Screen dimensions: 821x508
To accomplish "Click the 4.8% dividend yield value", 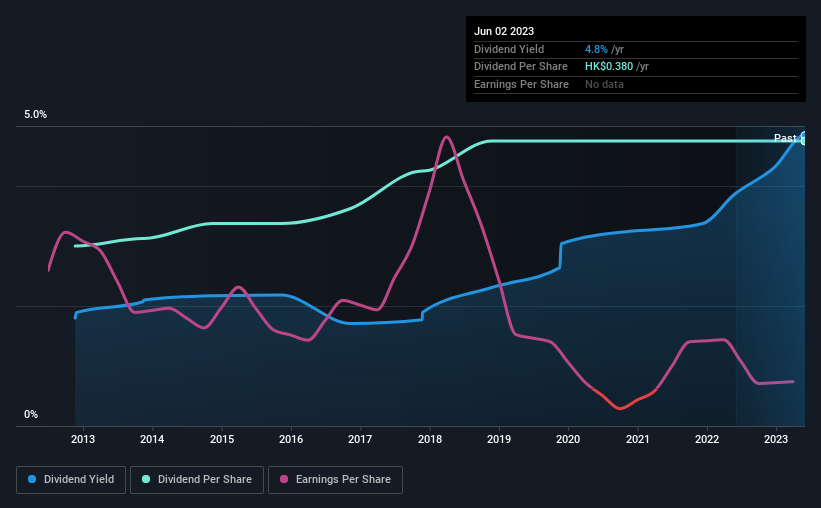I will point(596,49).
